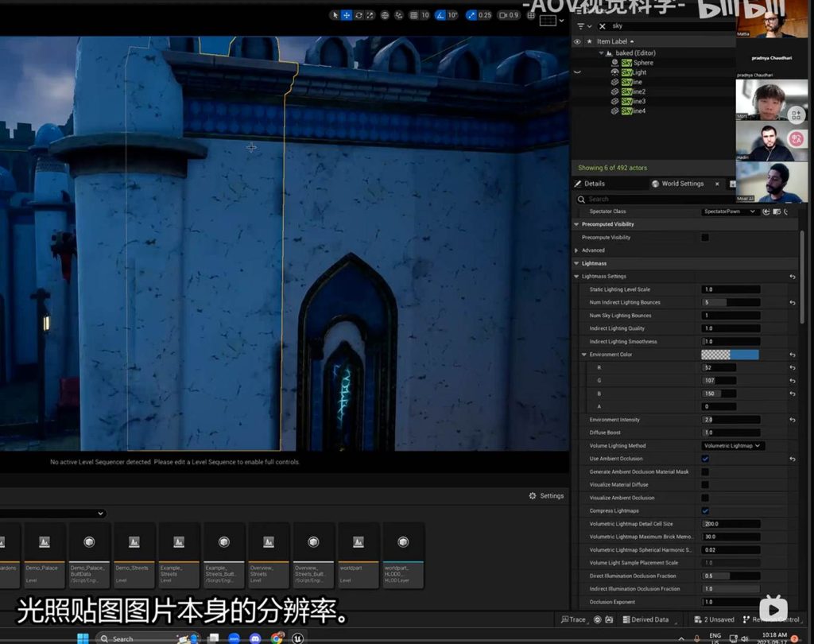Toggle the grid snapping icon
814x644 pixels.
413,15
